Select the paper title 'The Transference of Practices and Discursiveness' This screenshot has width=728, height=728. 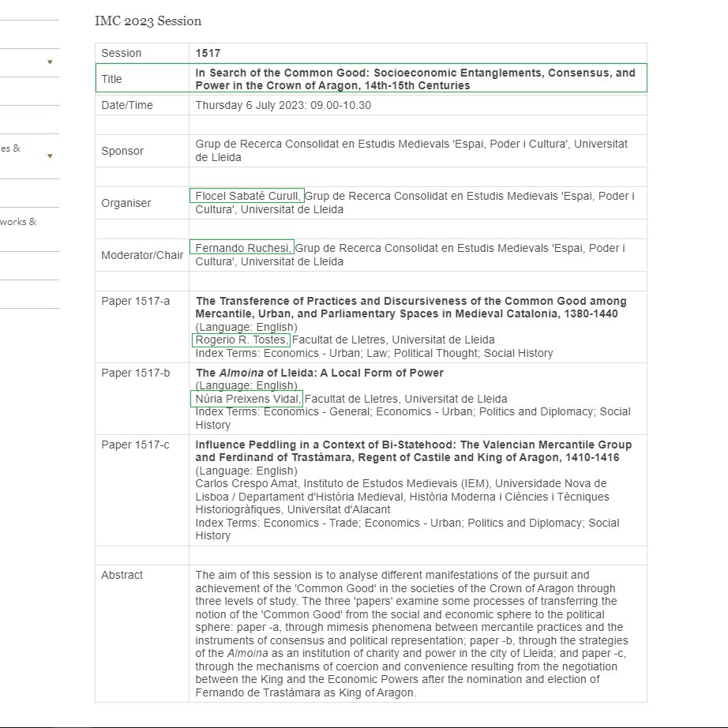click(411, 307)
